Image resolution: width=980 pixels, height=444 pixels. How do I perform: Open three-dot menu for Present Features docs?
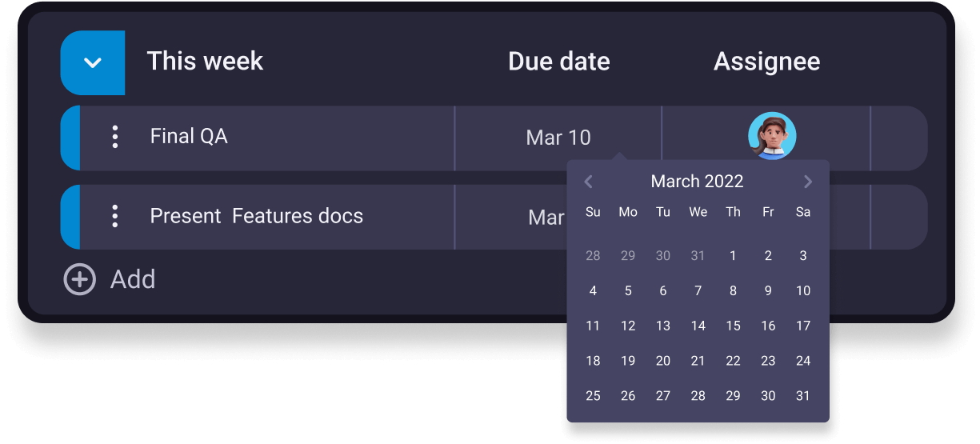(115, 216)
